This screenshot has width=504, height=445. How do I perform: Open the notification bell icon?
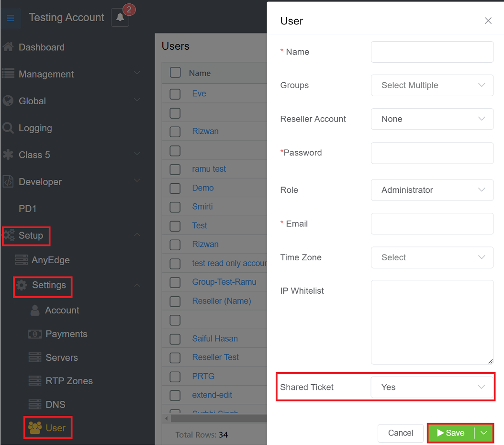coord(120,18)
